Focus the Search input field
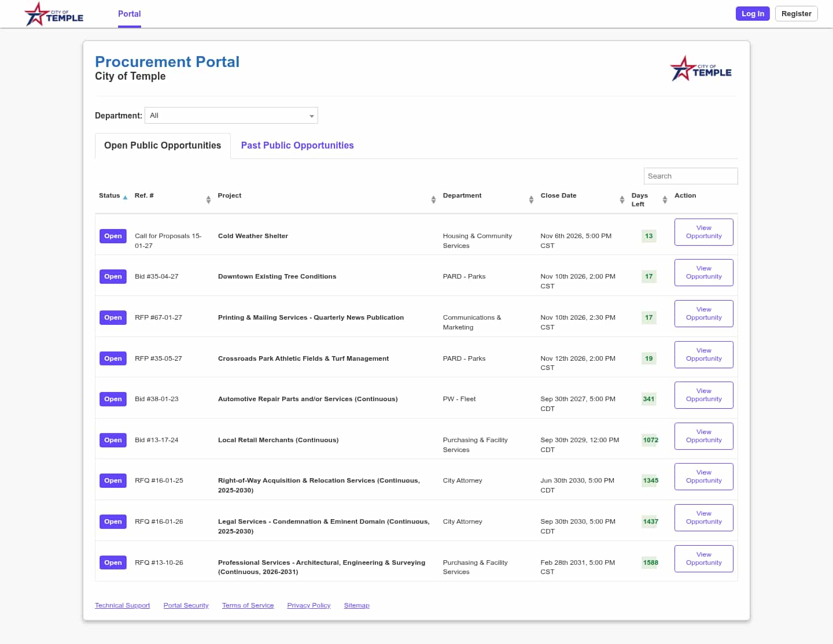The height and width of the screenshot is (644, 833). 691,176
